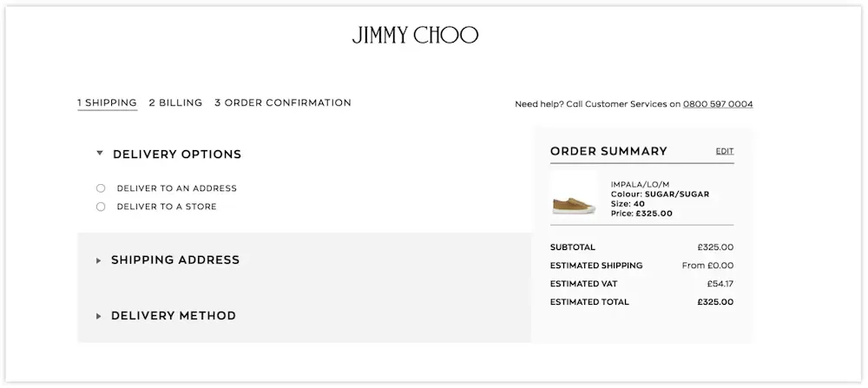Select Deliver to an Address radio button
Viewport: 868px width, 388px height.
point(100,188)
